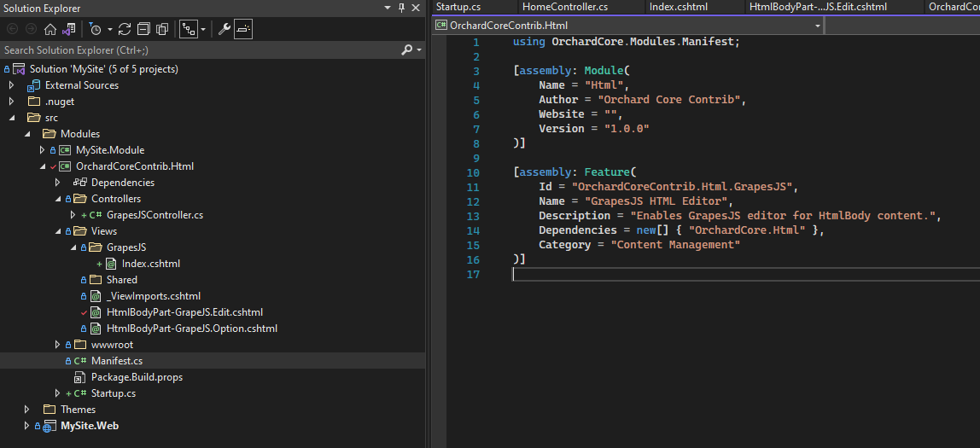Open Pending Changes Filter dropdown arrow

point(110,29)
